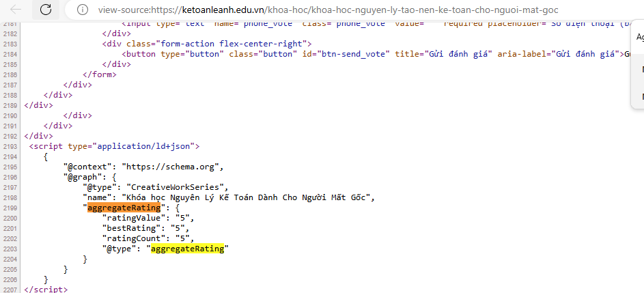This screenshot has height=293, width=644.
Task: Click the "ratingValue" property name
Action: (x=133, y=218)
